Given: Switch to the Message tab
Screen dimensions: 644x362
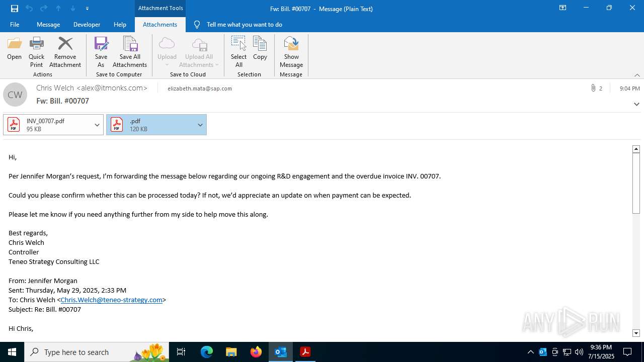Looking at the screenshot, I should (x=48, y=24).
